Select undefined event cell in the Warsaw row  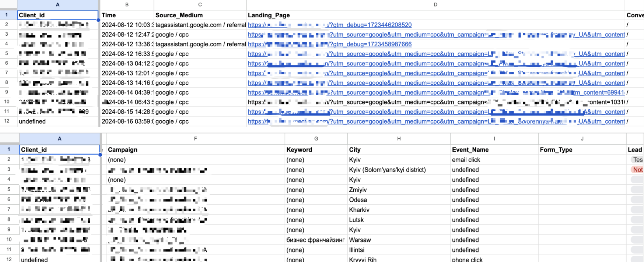click(494, 240)
